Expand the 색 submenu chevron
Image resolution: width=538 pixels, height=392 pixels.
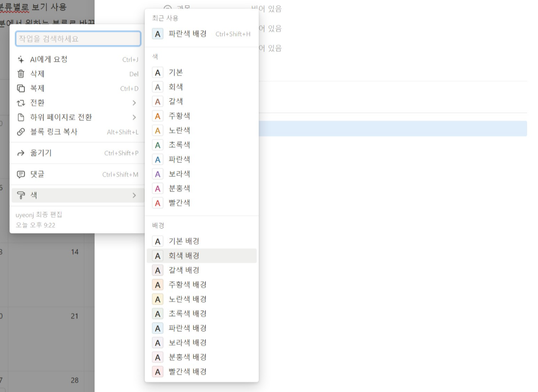[134, 195]
